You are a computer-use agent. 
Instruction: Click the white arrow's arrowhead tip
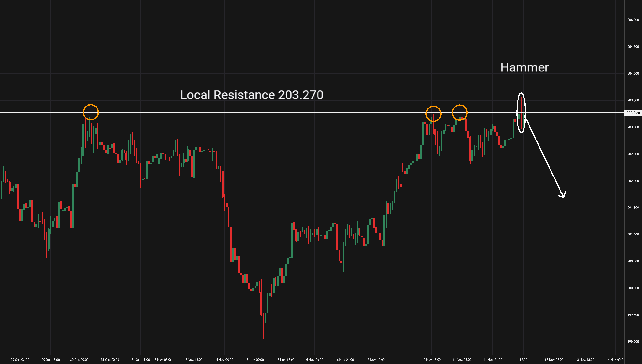point(564,197)
